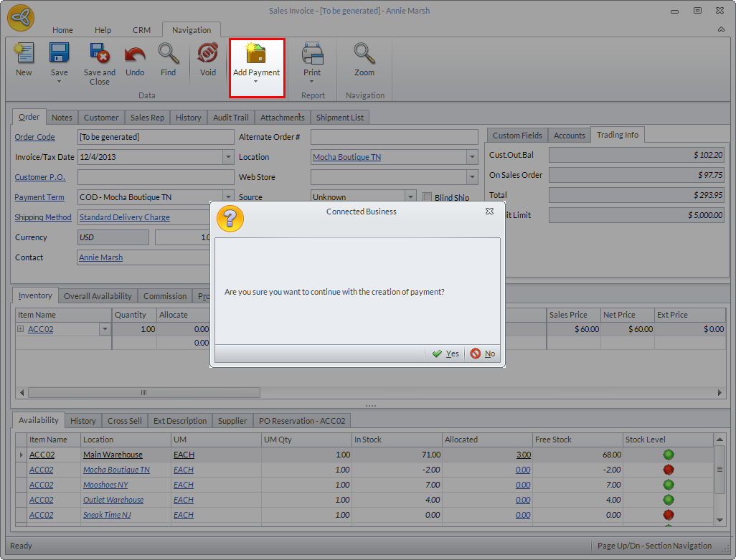Click the Add Payment wallet icon
736x560 pixels.
click(256, 54)
